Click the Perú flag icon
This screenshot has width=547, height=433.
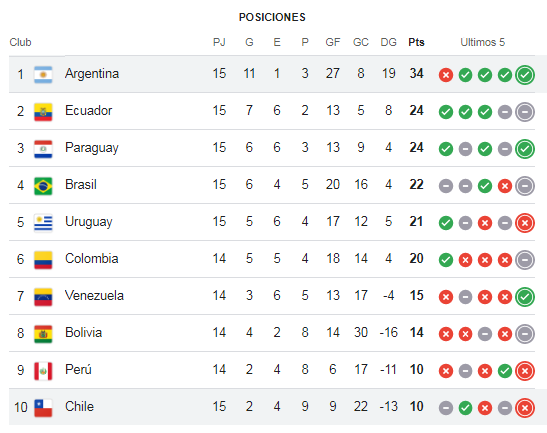43,371
